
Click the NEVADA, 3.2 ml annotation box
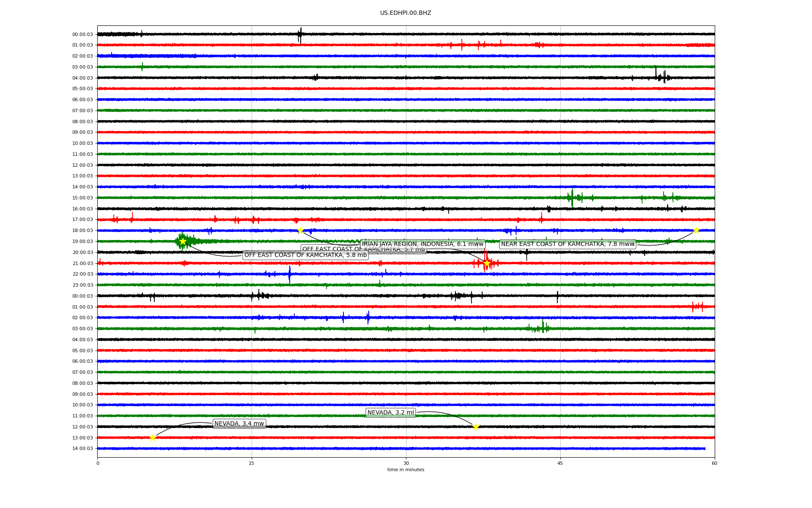click(390, 413)
